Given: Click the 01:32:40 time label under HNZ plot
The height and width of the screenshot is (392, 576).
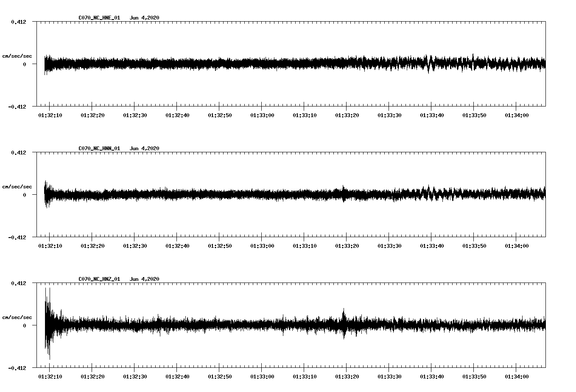Looking at the screenshot, I should [177, 377].
